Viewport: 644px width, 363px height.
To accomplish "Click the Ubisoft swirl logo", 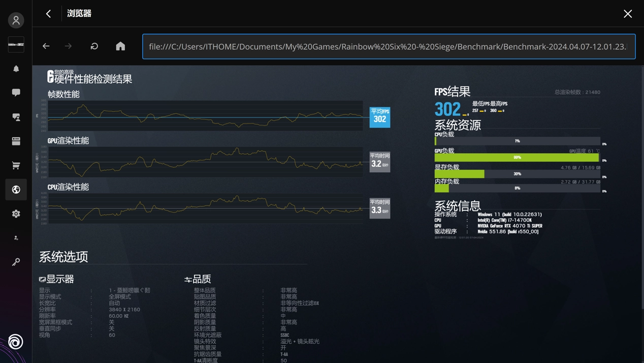I will [16, 342].
